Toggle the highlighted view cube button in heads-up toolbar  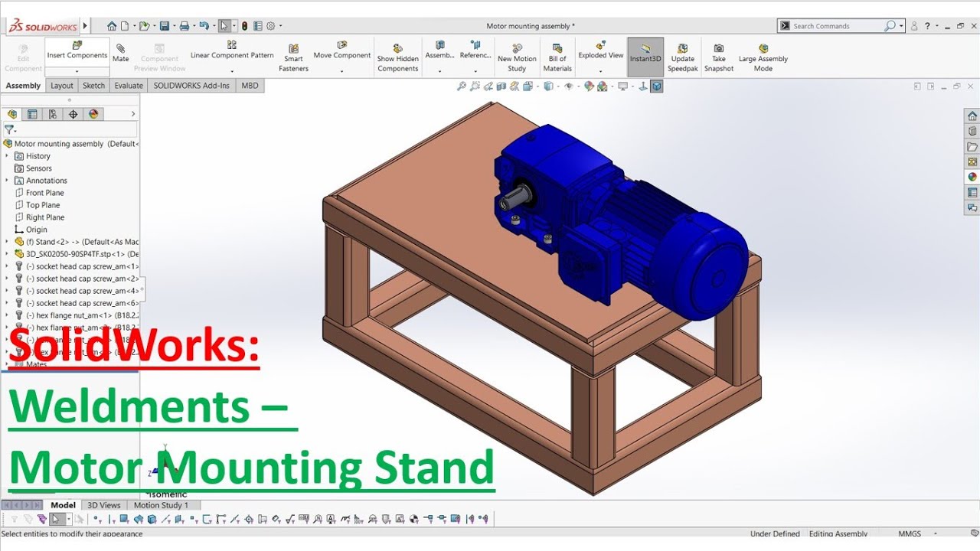(656, 86)
